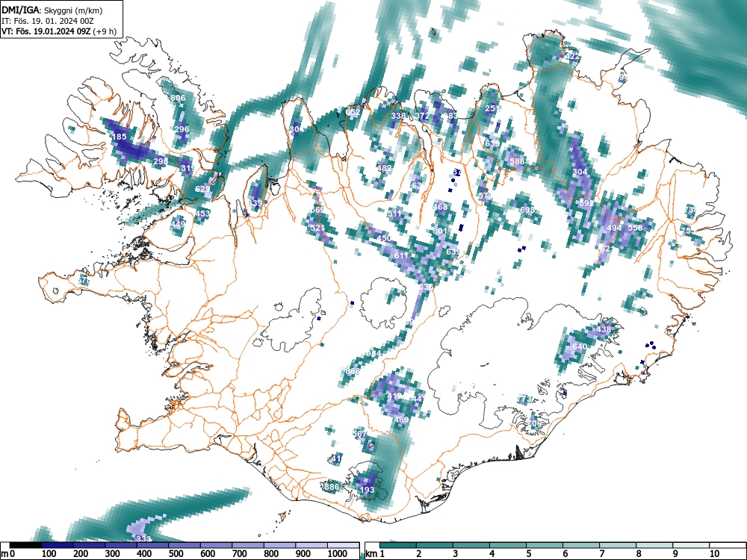Click the visibility label 494
Screen dimensions: 747x560
tap(614, 228)
